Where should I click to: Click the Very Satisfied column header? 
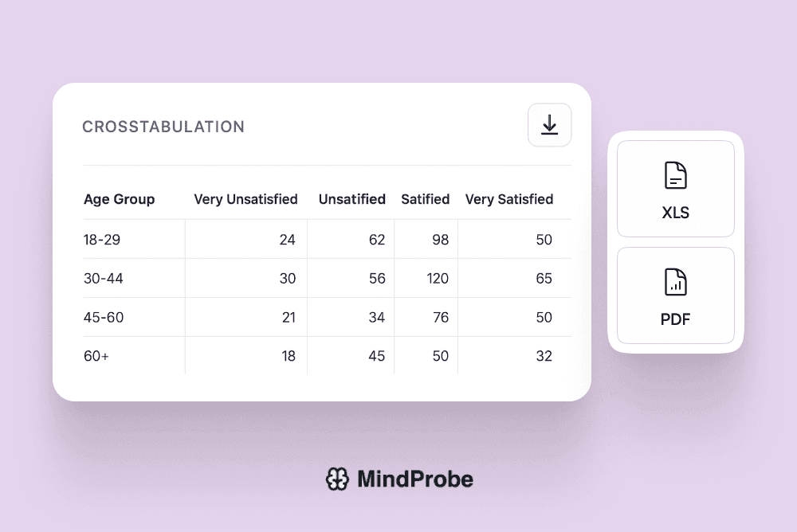point(508,199)
